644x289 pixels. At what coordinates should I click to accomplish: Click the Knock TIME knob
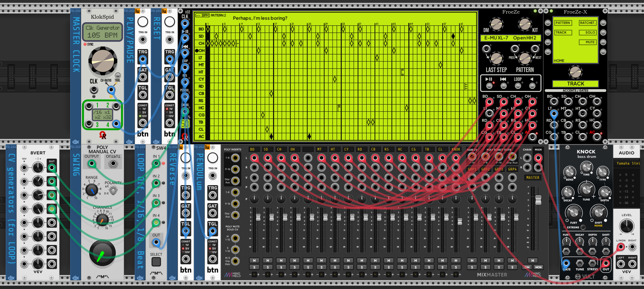click(586, 167)
